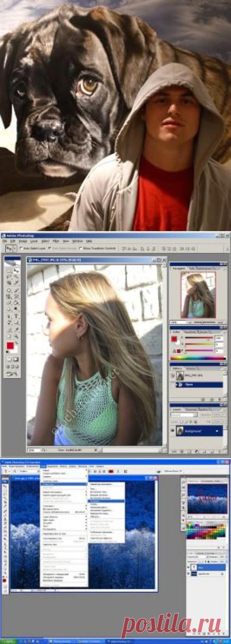Select the Rectangular Marquee tool
Image resolution: width=231 pixels, height=644 pixels.
(9, 270)
